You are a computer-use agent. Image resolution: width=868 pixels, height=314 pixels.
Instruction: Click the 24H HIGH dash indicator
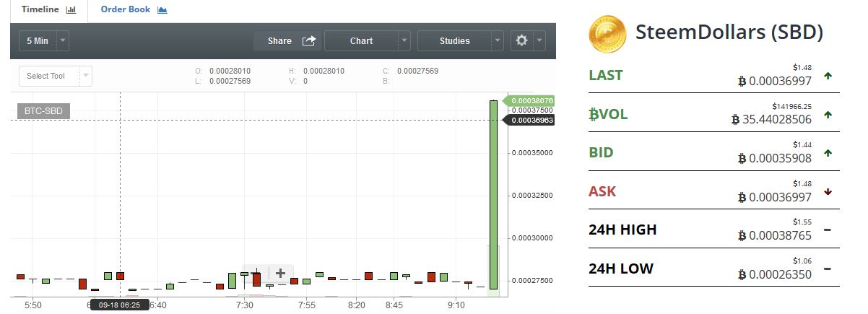(x=828, y=230)
